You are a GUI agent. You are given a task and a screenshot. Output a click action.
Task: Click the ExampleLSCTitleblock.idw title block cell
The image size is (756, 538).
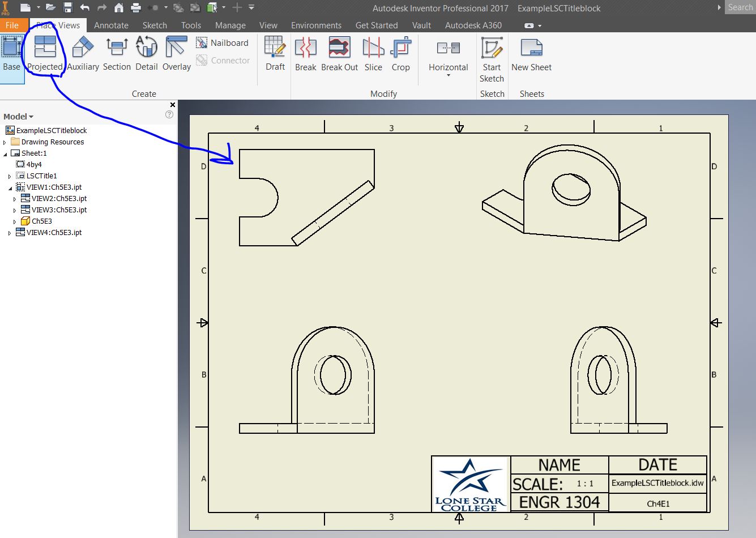pyautogui.click(x=657, y=483)
